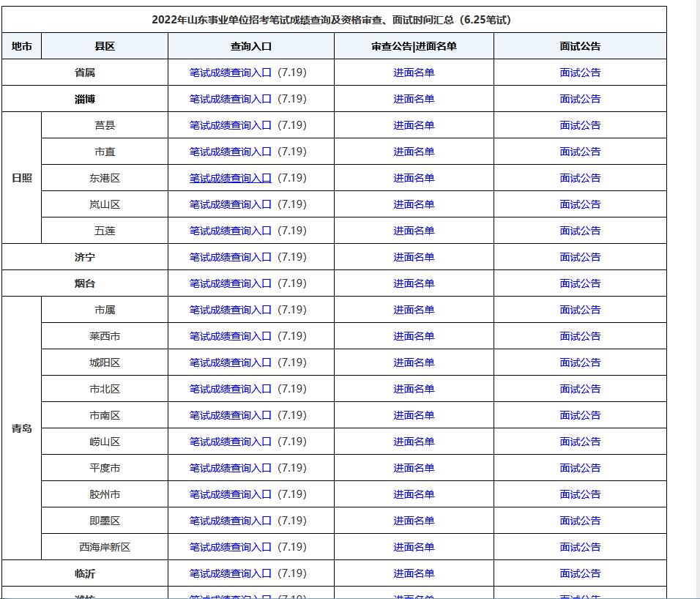
Task: Open 面试公告 for 济宁
Action: click(x=581, y=256)
